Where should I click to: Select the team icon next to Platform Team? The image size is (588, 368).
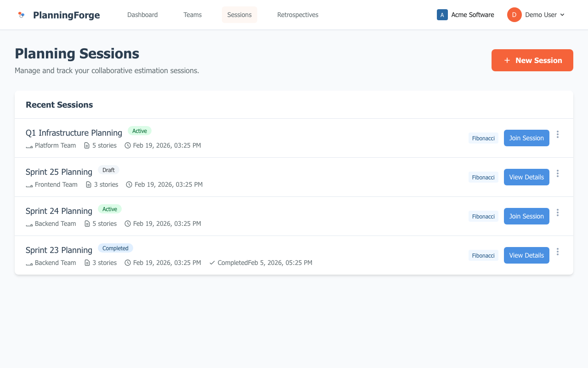point(29,145)
